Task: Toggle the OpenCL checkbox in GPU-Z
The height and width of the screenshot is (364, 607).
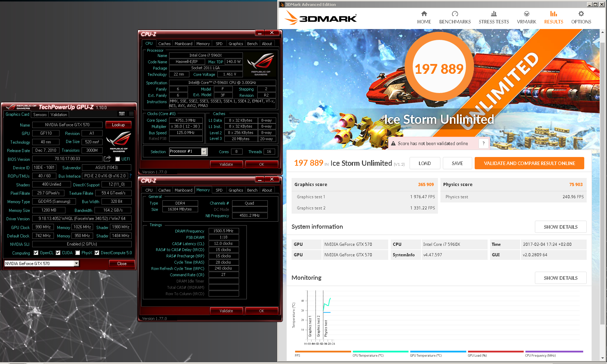Action: click(x=36, y=253)
